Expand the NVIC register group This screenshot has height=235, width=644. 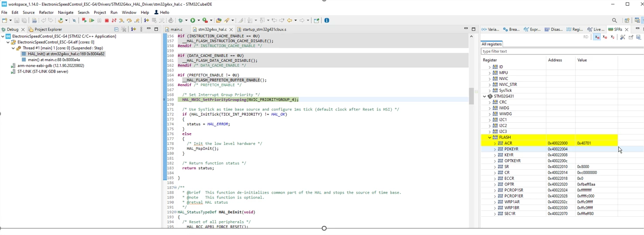490,79
